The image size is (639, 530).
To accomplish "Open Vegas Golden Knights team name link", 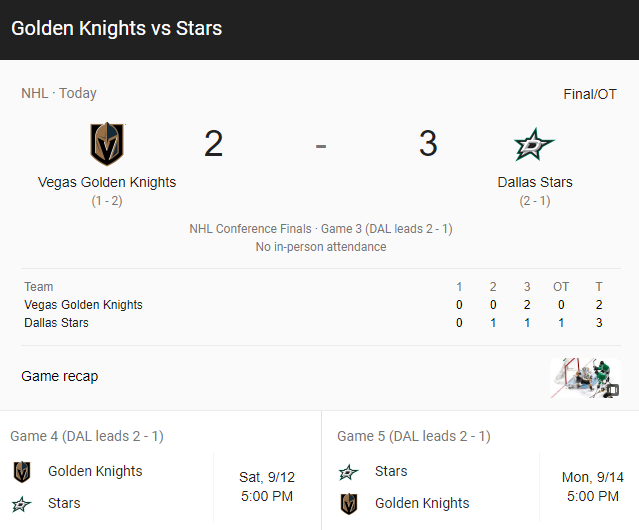I will tap(107, 183).
